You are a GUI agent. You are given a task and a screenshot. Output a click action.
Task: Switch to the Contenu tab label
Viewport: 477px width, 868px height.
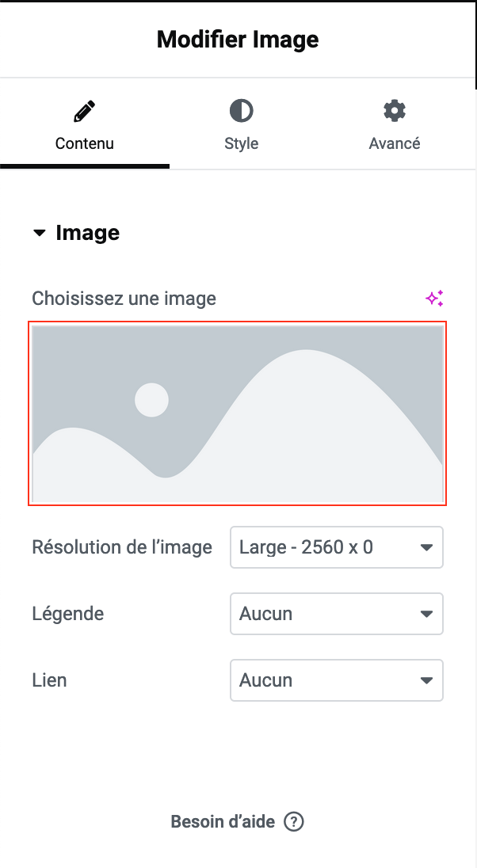pos(84,144)
